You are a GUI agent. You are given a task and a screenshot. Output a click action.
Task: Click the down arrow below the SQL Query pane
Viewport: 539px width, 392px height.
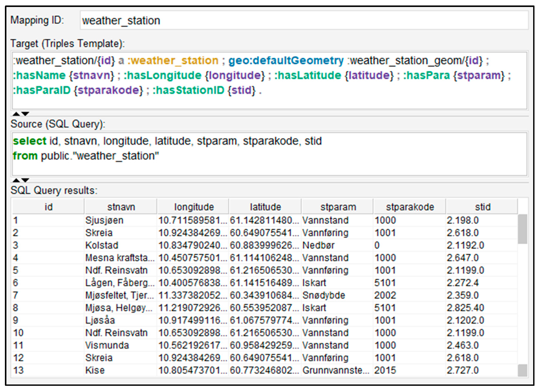(25, 180)
